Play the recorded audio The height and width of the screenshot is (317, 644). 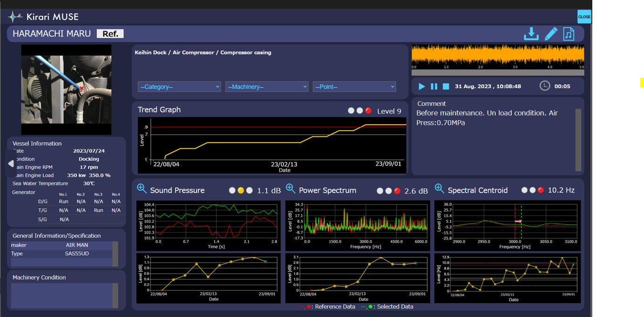[421, 87]
